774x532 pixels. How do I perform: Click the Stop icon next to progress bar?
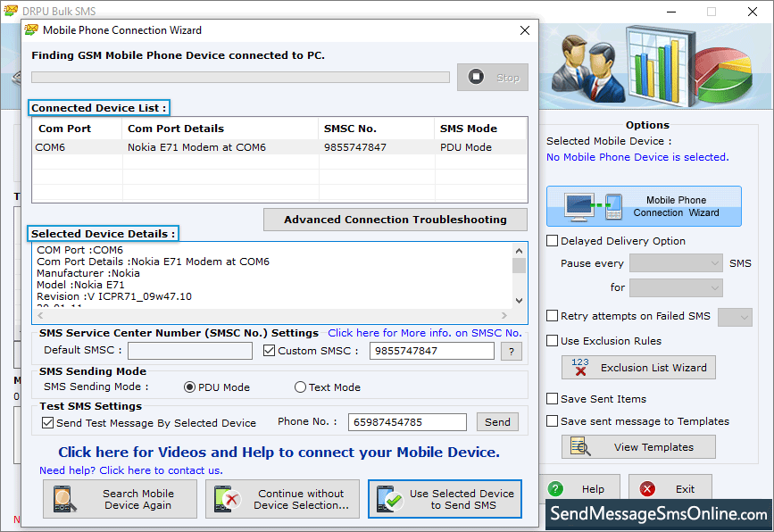point(476,77)
